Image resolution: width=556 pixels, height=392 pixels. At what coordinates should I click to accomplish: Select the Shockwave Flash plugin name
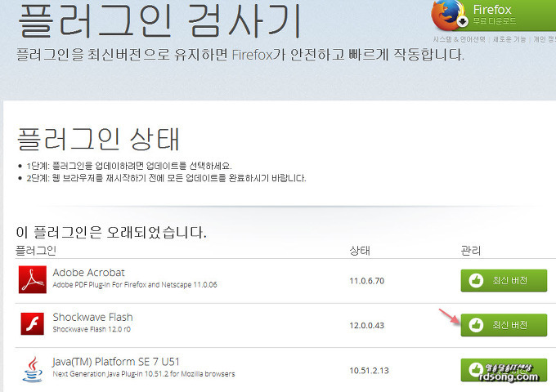coord(92,317)
